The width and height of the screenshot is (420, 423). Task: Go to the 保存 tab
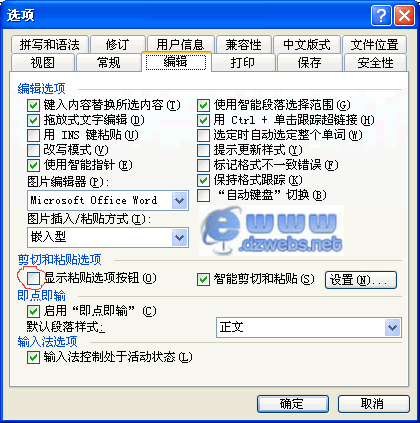point(310,62)
